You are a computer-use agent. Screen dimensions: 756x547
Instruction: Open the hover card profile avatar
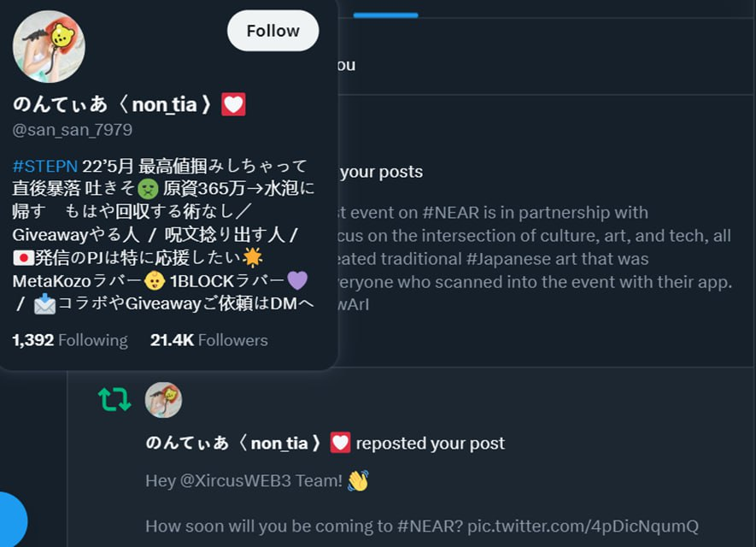49,47
